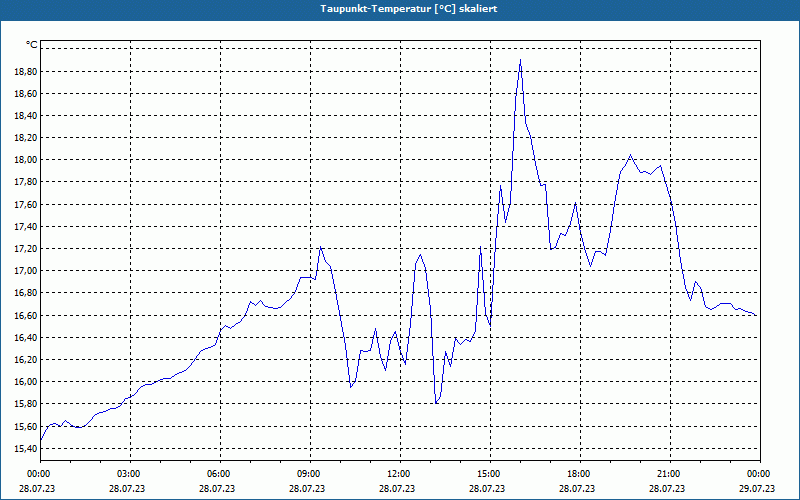Pick the 17,80 y-axis label
This screenshot has height=500, width=800.
click(27, 182)
